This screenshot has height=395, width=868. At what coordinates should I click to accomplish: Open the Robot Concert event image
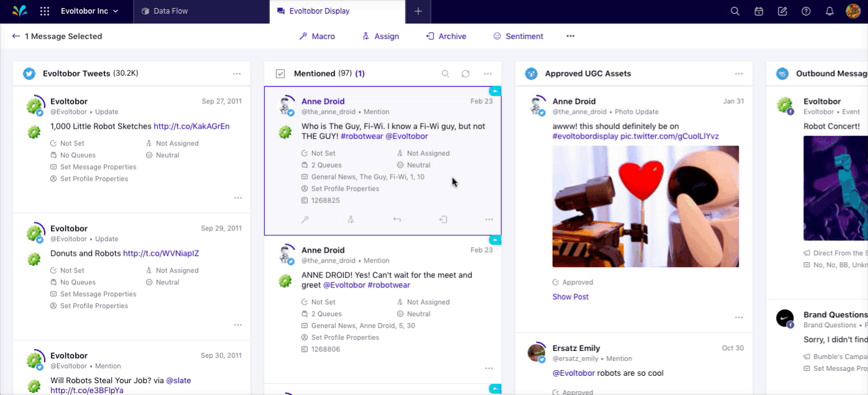(x=835, y=188)
